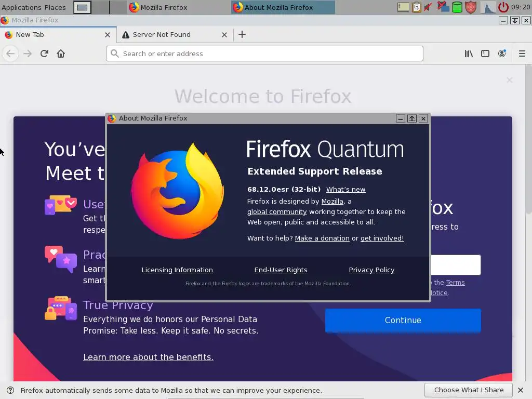Open the Places menu
532x399 pixels.
[x=55, y=7]
